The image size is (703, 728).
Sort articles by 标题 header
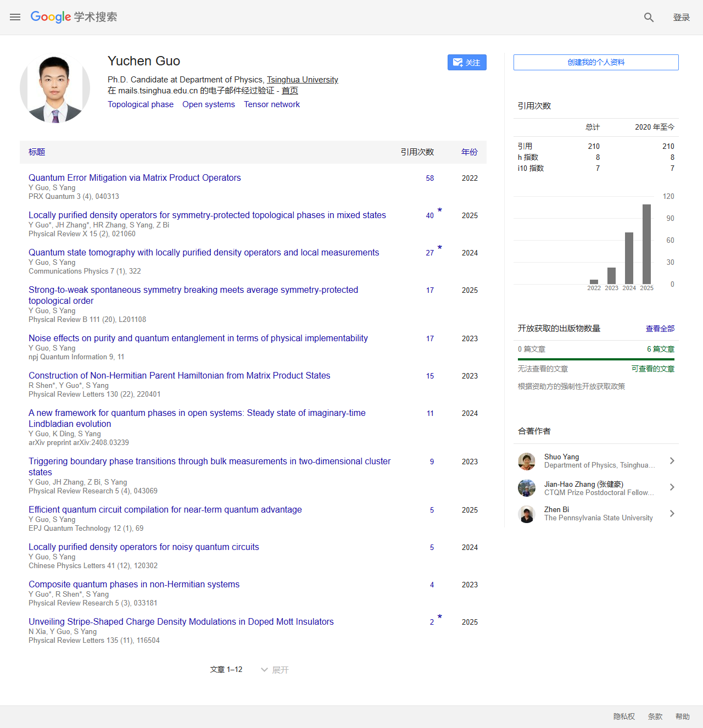click(x=36, y=152)
